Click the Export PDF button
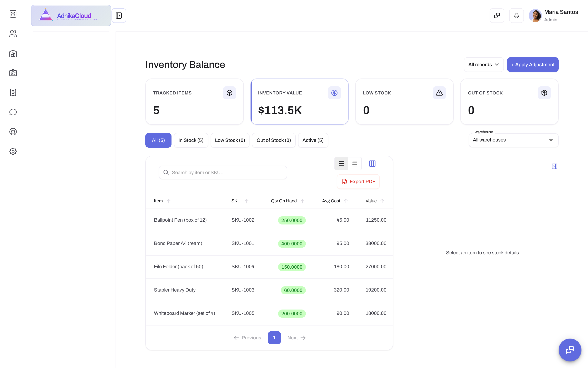The width and height of the screenshot is (588, 368). pos(358,182)
